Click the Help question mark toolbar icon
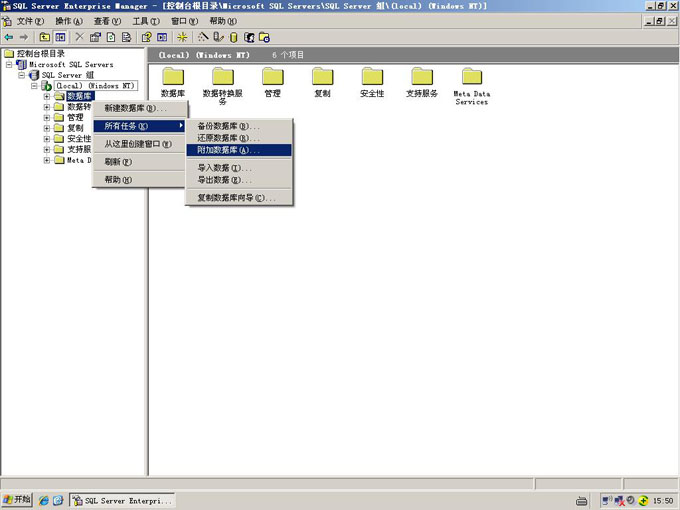 [147, 37]
